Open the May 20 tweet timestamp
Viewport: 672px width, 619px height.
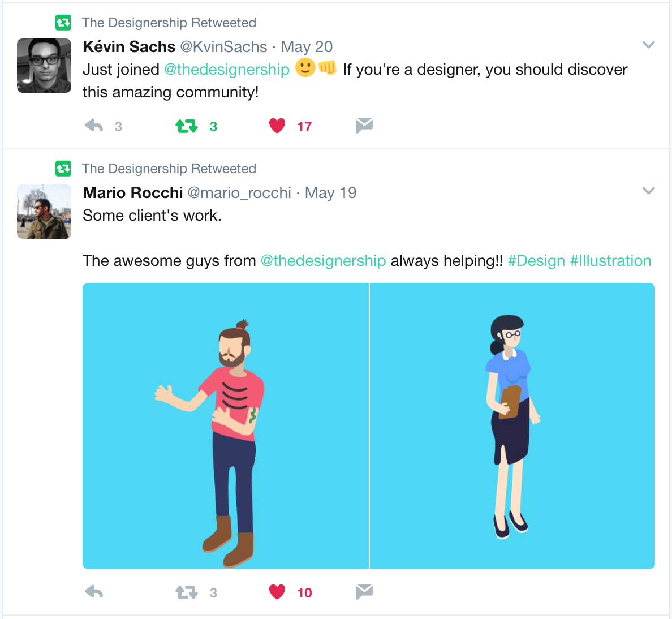[x=307, y=46]
